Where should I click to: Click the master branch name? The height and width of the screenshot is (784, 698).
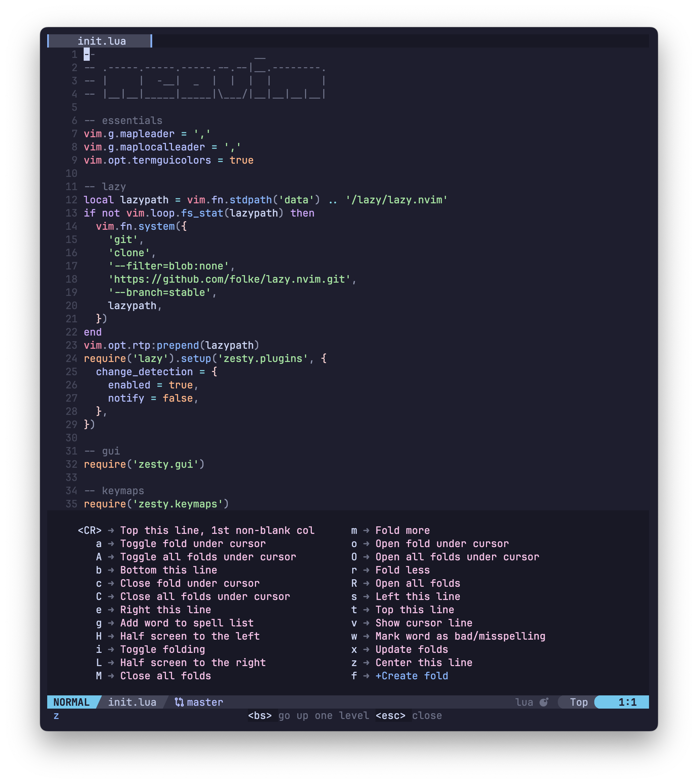[205, 702]
